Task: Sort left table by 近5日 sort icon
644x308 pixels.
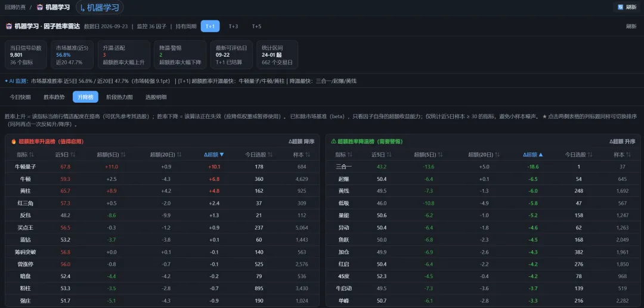Action: tap(73, 155)
